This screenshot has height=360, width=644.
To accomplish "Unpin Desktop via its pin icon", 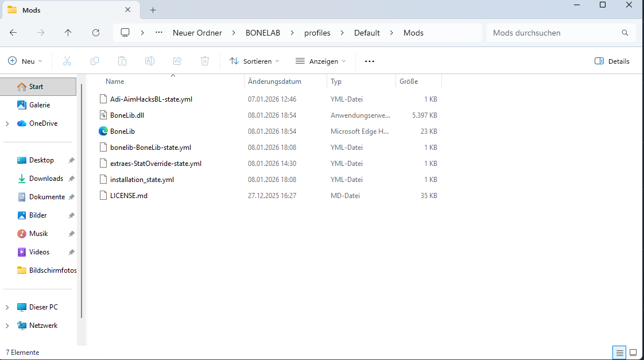I will point(71,160).
